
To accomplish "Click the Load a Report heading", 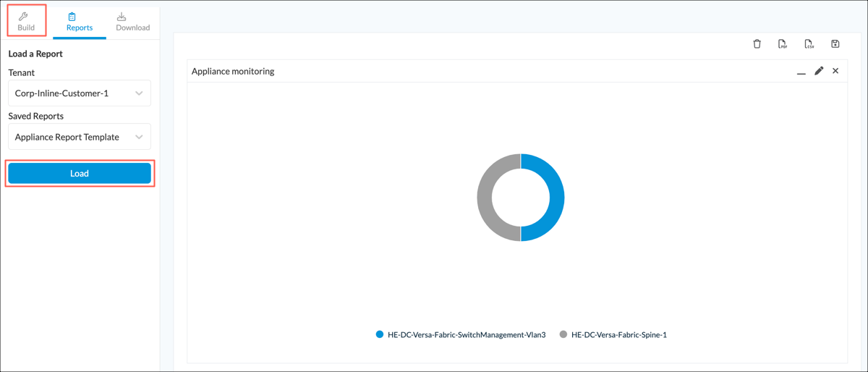I will [35, 54].
